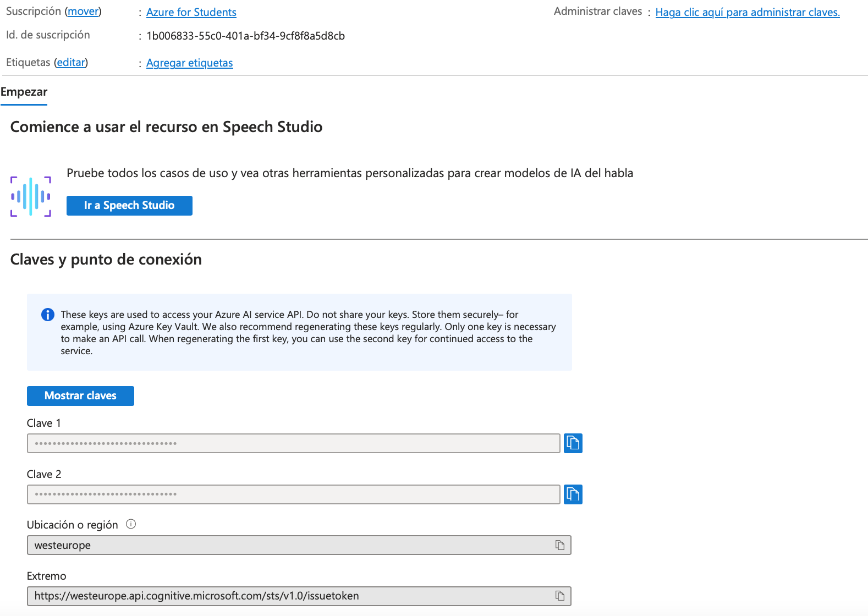868x616 pixels.
Task: Click info icon beside Ubicación o región
Action: [x=131, y=524]
